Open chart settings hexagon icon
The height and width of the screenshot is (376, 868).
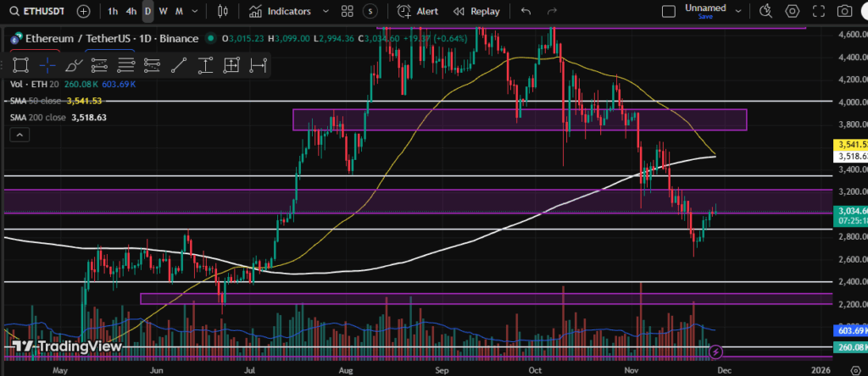point(793,11)
